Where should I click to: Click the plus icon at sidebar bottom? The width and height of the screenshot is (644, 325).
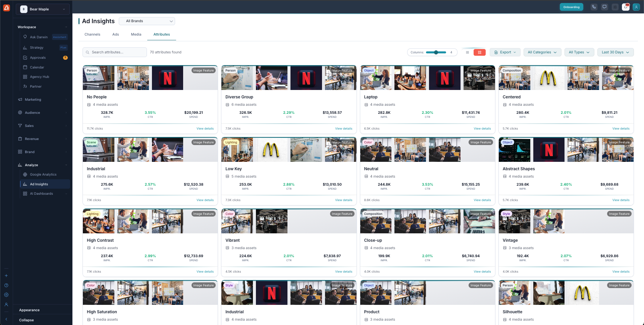click(6, 276)
